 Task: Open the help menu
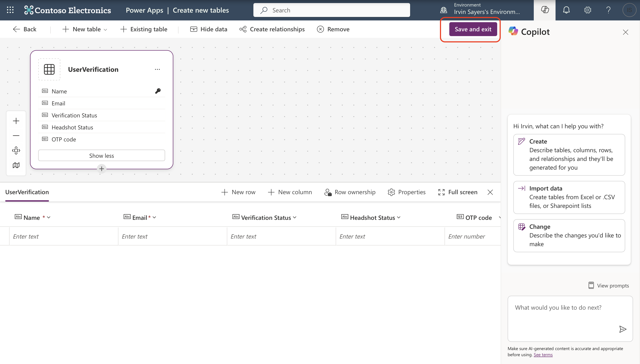608,10
